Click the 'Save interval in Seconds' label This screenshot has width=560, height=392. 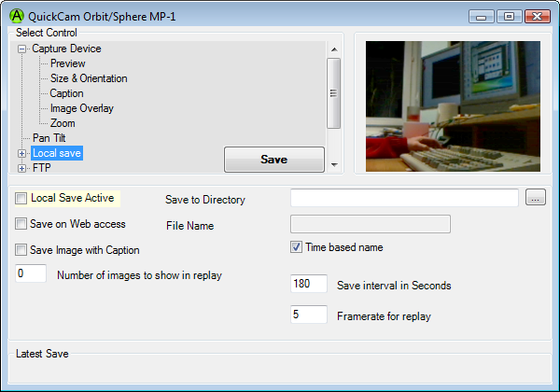[x=394, y=286]
